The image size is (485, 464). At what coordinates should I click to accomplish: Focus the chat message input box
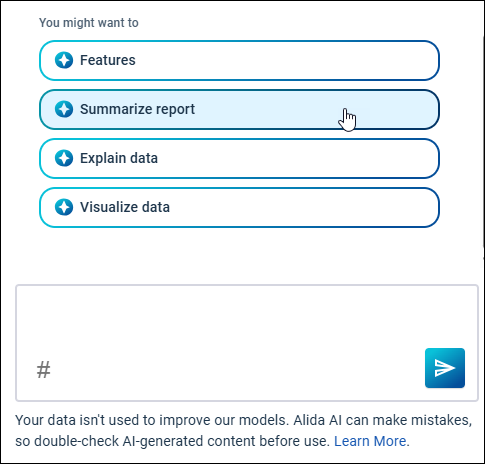pos(247,343)
